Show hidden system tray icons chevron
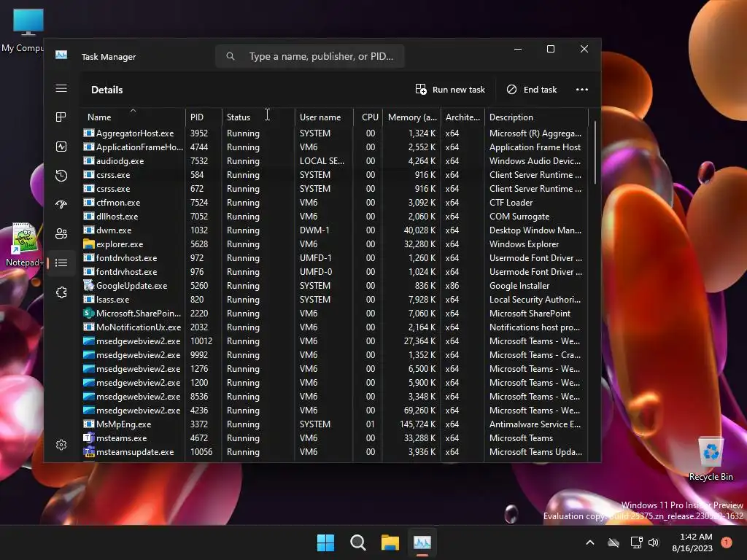Viewport: 747px width, 560px height. click(589, 542)
